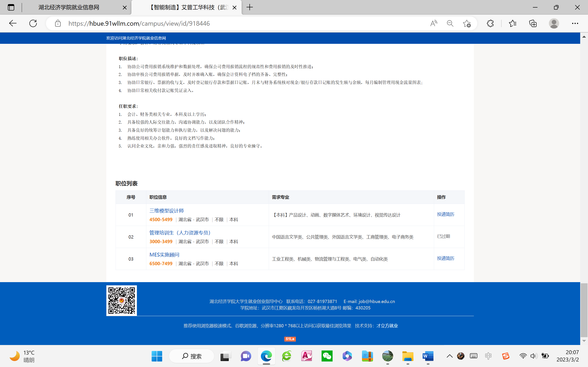Viewport: 588px width, 367px height.
Task: Open the 三维模型设计师 job link
Action: pyautogui.click(x=167, y=211)
